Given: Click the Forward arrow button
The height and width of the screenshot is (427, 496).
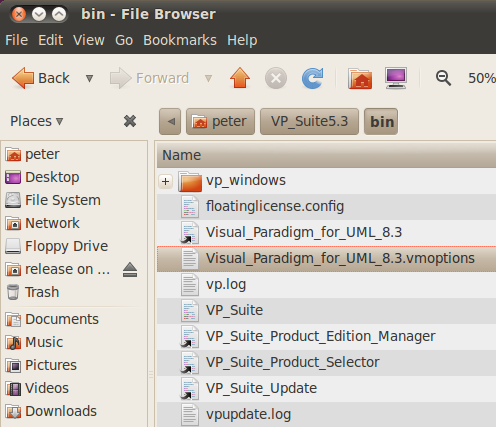Looking at the screenshot, I should pyautogui.click(x=150, y=78).
